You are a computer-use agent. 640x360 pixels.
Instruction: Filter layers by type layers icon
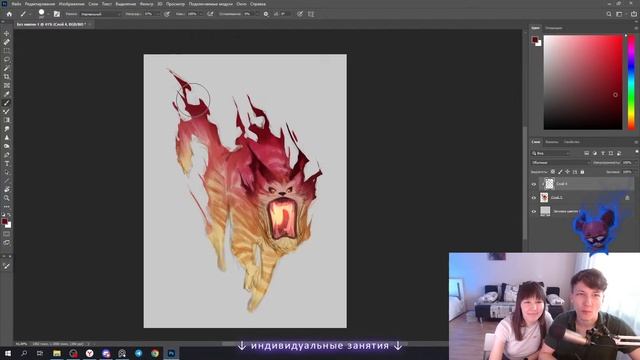point(603,153)
